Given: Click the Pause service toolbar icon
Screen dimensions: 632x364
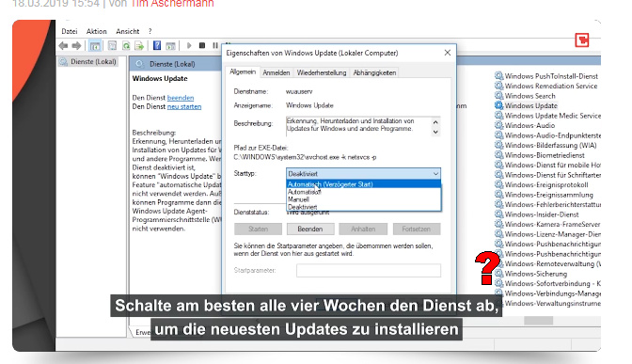Looking at the screenshot, I should point(215,45).
